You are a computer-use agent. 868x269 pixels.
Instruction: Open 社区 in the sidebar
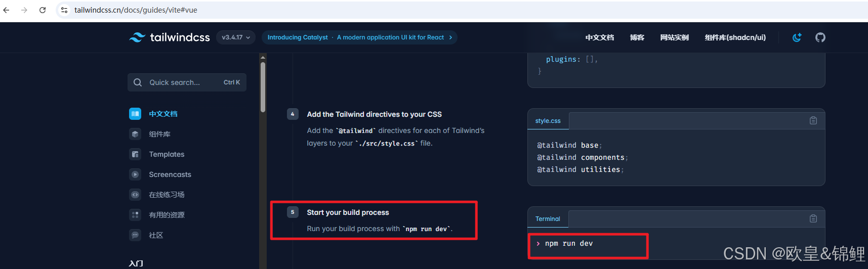(x=156, y=235)
